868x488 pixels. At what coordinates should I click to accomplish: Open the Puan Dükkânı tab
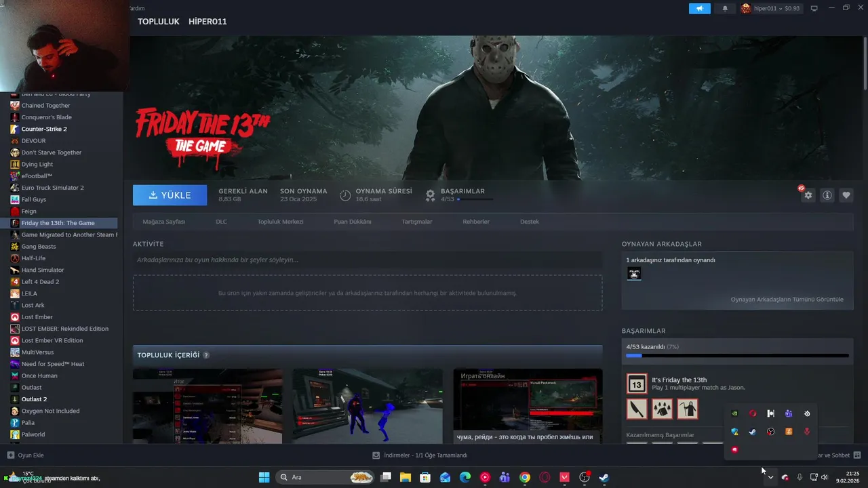pyautogui.click(x=353, y=222)
